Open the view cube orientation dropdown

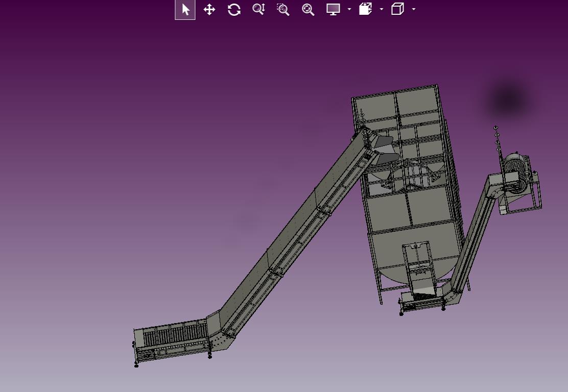(x=414, y=9)
